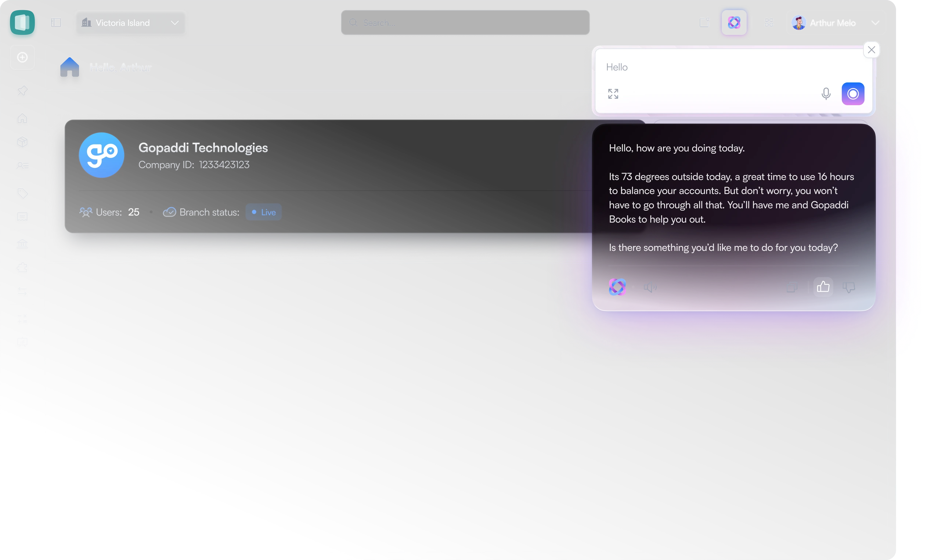
Task: Click the Hello, Arthur greeting text
Action: 120,68
